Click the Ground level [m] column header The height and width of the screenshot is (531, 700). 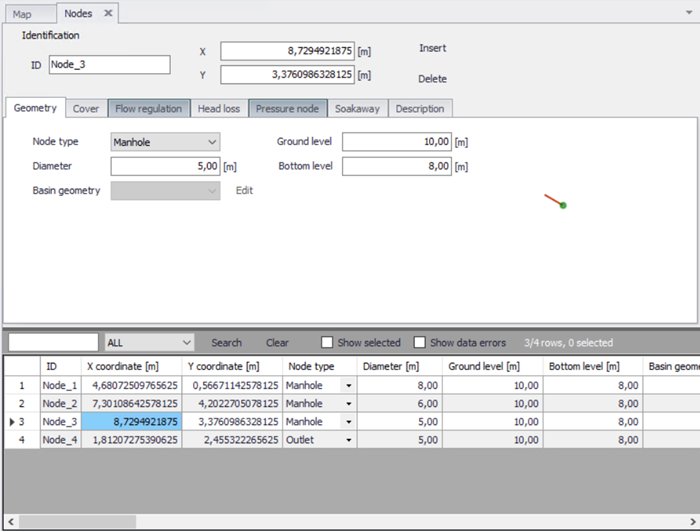point(493,366)
